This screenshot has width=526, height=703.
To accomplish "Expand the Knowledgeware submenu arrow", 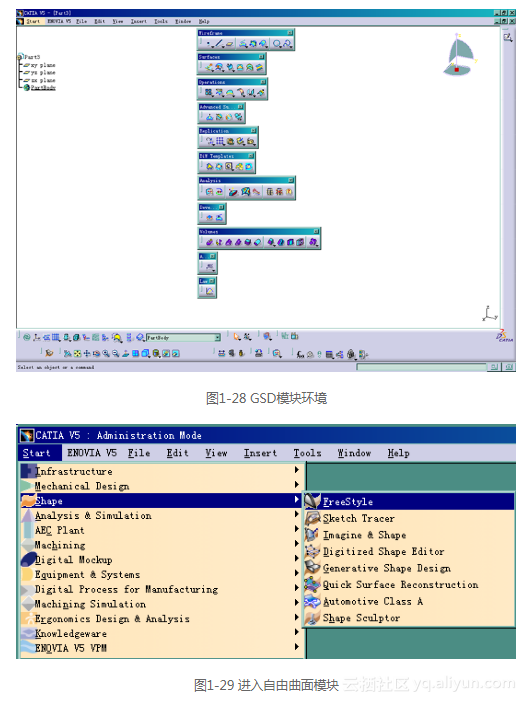I will click(296, 632).
